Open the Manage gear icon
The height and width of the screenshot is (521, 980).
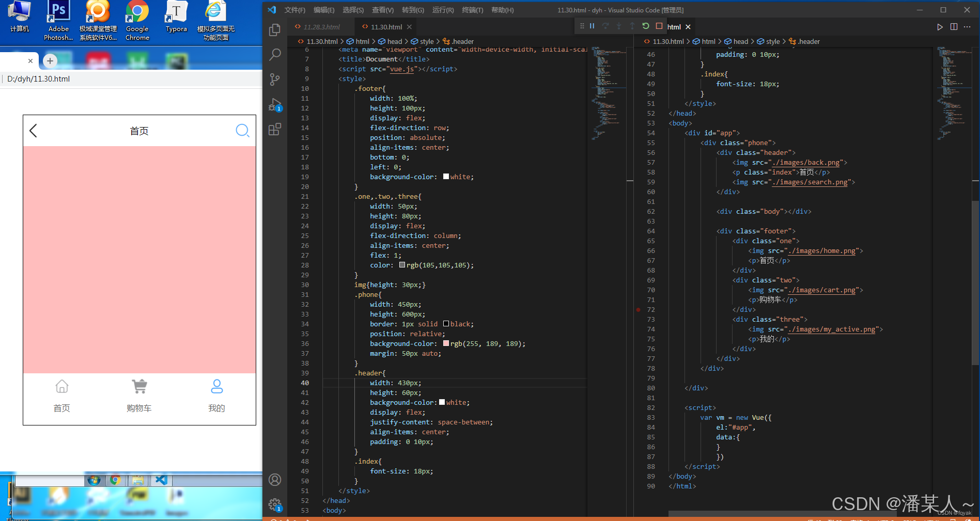275,504
